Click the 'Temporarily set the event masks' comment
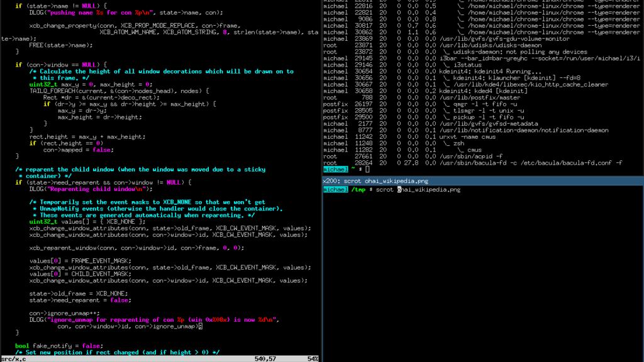Screen dimensions: 644x362 point(147,202)
